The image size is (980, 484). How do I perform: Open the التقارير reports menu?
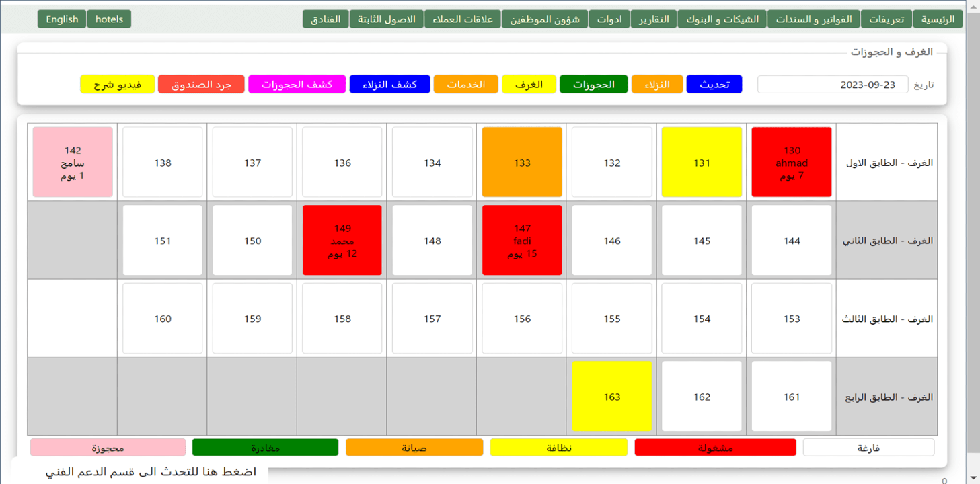click(653, 19)
